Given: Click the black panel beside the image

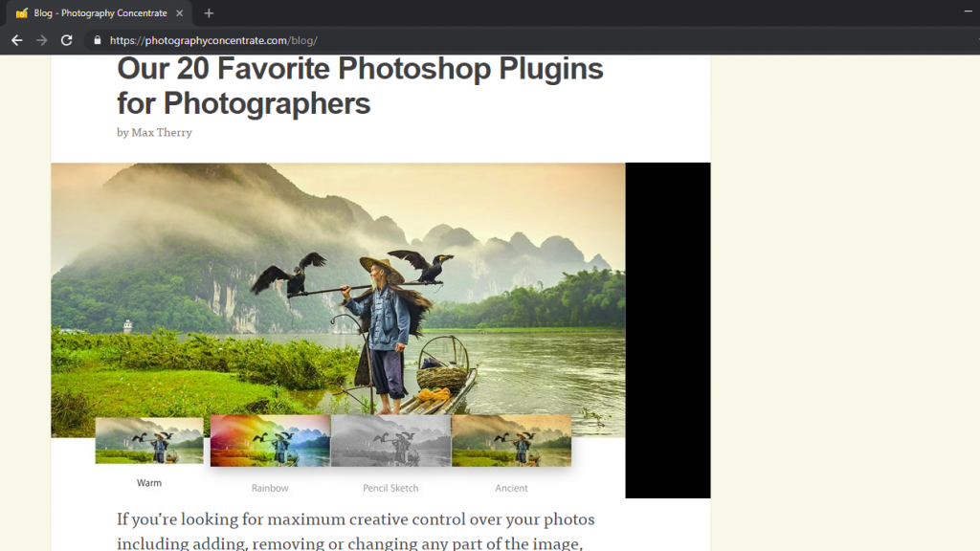Looking at the screenshot, I should (x=667, y=330).
